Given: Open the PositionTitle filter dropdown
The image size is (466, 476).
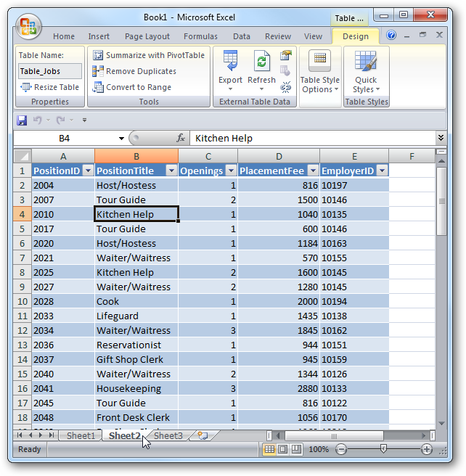Looking at the screenshot, I should point(171,171).
